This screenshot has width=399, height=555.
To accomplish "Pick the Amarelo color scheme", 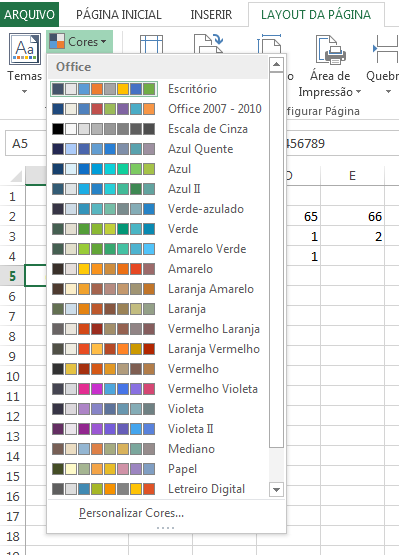I will (158, 269).
